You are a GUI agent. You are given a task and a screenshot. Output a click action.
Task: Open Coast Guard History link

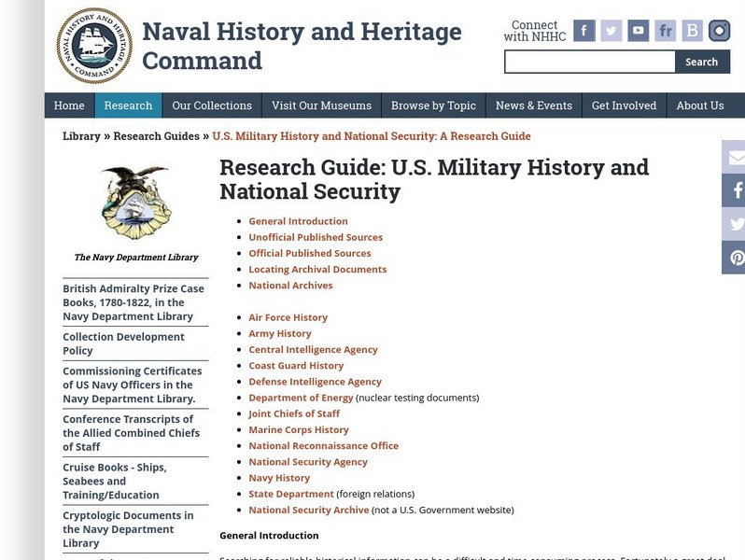pos(296,366)
